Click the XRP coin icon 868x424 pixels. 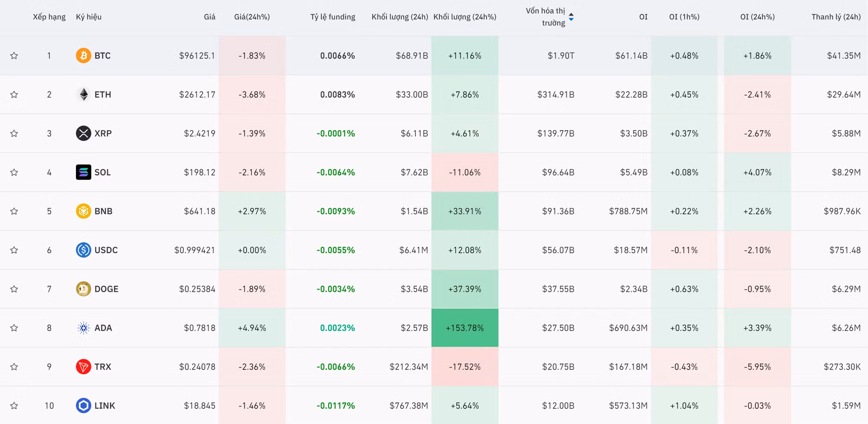(x=83, y=134)
